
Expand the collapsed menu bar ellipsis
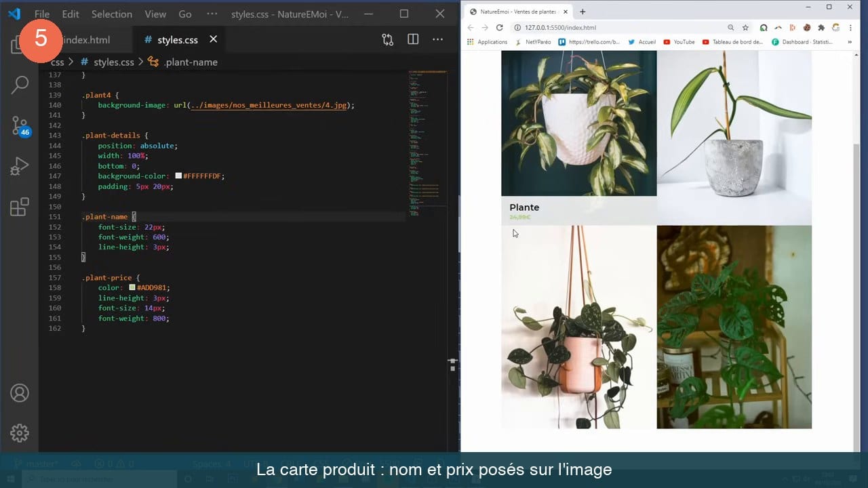(212, 14)
